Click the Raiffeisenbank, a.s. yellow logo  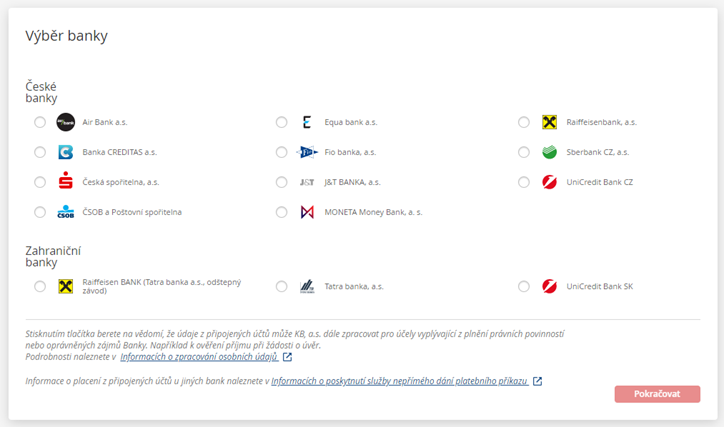[x=549, y=122]
